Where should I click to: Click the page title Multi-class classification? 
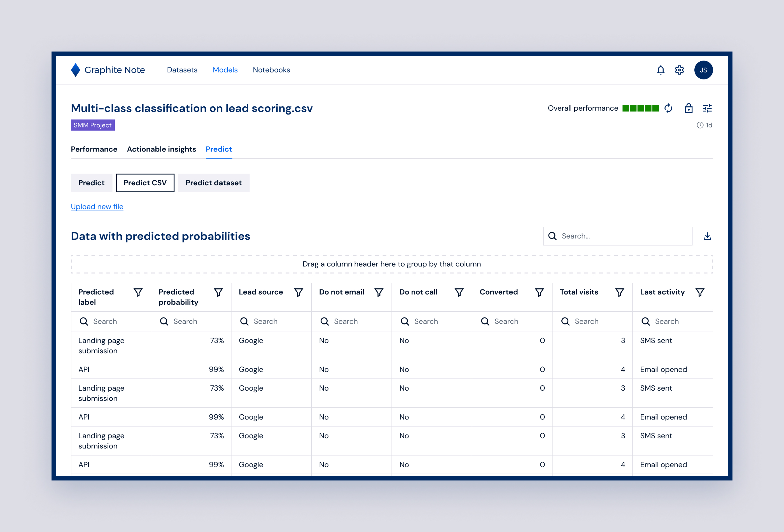(x=192, y=108)
